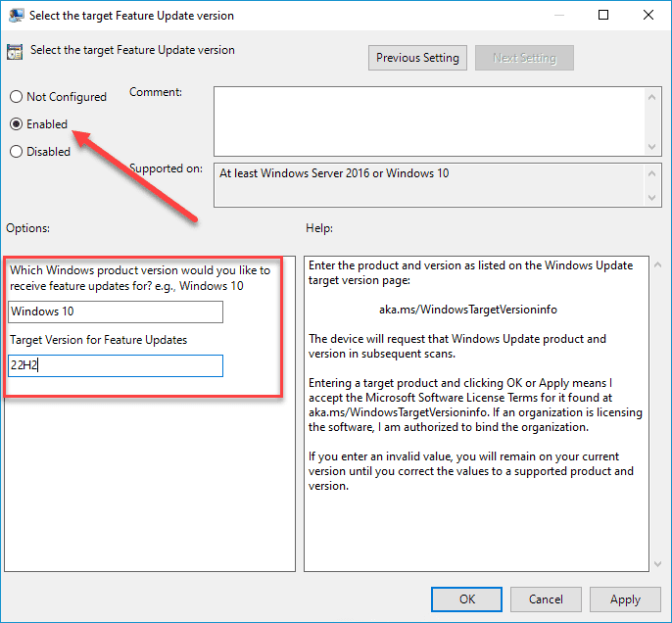Click the Comment box scroll down arrow
This screenshot has height=623, width=672.
[x=651, y=147]
